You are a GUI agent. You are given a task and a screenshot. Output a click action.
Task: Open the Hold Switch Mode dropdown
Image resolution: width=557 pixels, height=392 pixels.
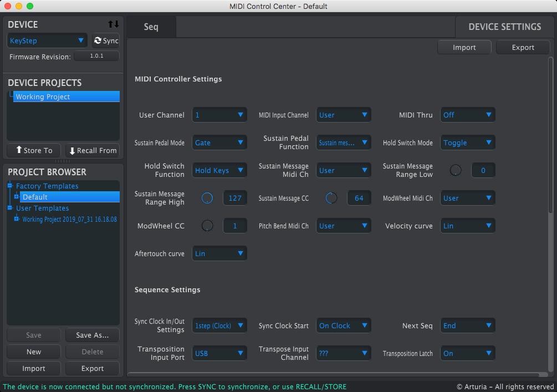[x=467, y=142]
